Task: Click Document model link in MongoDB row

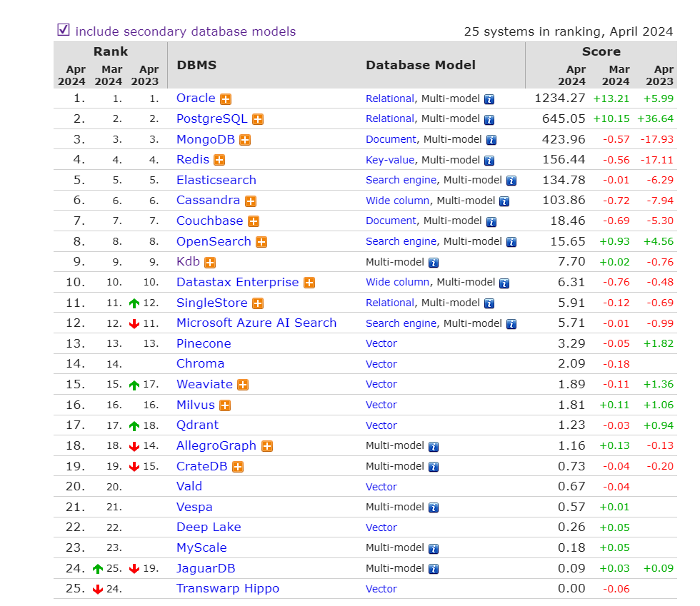Action: tap(391, 139)
